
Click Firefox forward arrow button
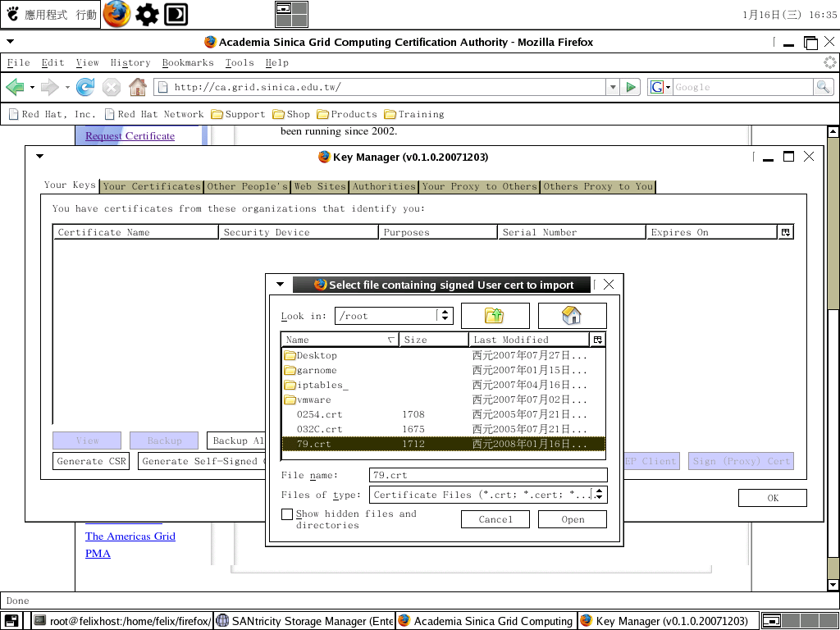(50, 87)
